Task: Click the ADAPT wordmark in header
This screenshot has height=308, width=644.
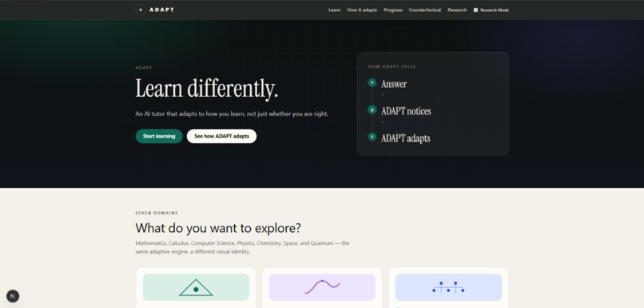Action: click(x=162, y=10)
